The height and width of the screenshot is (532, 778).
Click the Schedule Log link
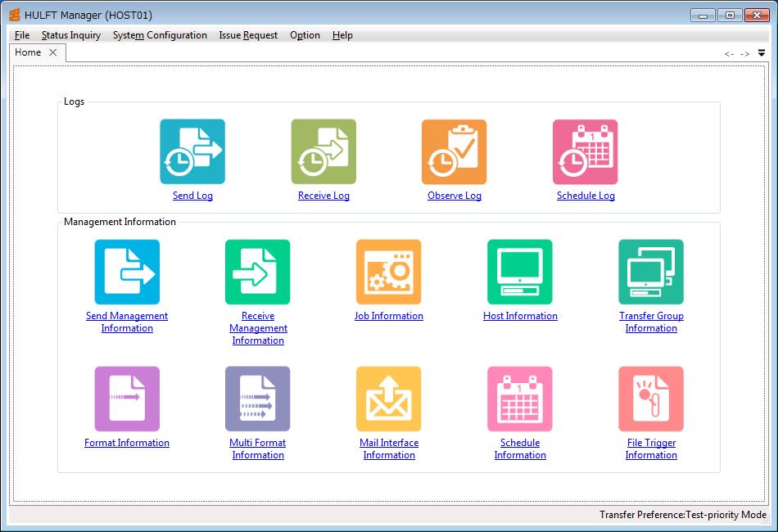[586, 196]
